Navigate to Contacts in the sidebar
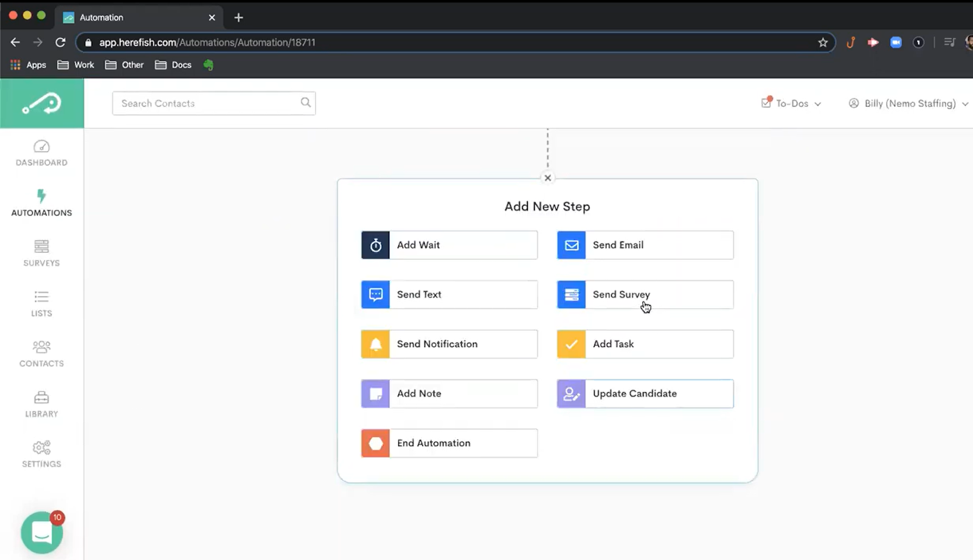Screen dimensions: 973x560 pos(41,354)
